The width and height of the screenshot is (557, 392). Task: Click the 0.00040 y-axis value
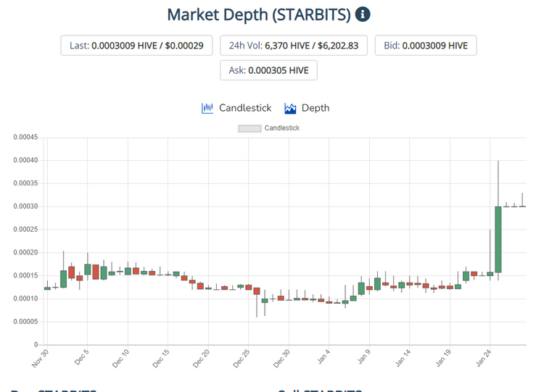tap(25, 160)
